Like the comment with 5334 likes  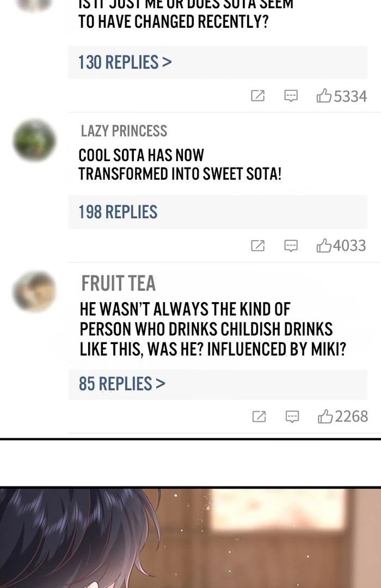tap(324, 96)
